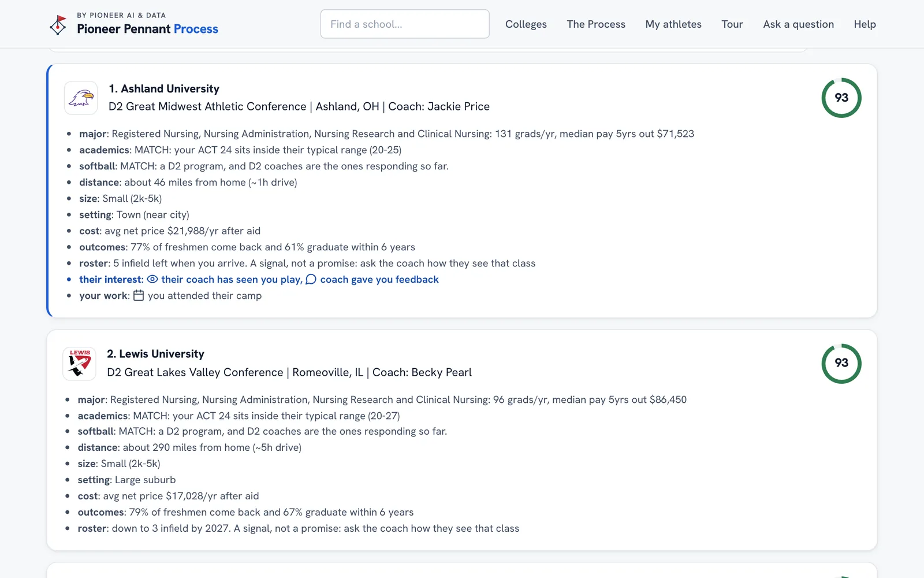Click the speech bubble icon beside coach gave feedback
Screen dimensions: 924x578
311,279
